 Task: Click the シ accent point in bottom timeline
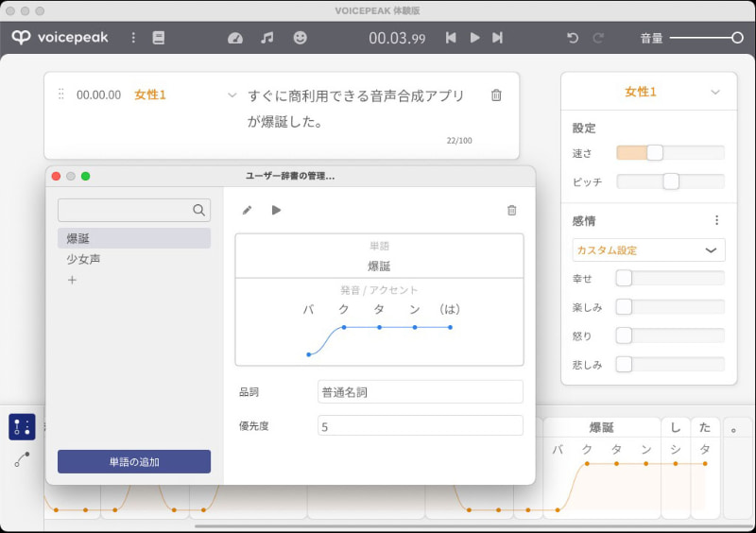[676, 464]
